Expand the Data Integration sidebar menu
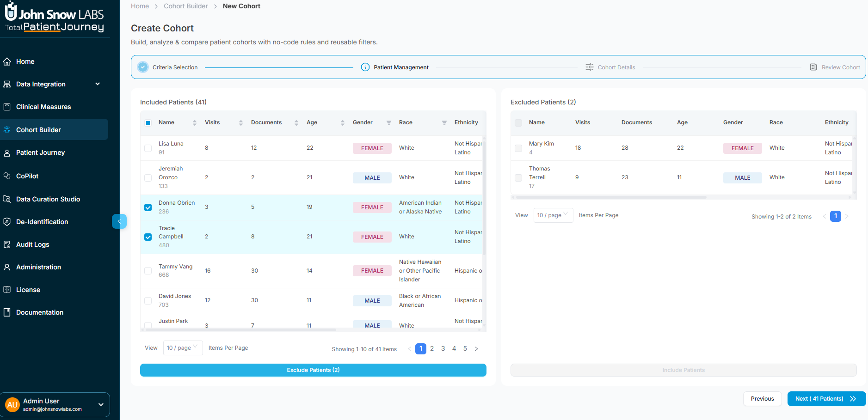 coord(97,84)
